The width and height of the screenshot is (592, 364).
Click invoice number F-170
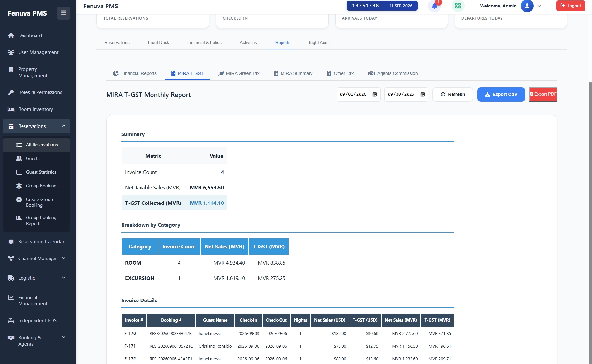[130, 334]
